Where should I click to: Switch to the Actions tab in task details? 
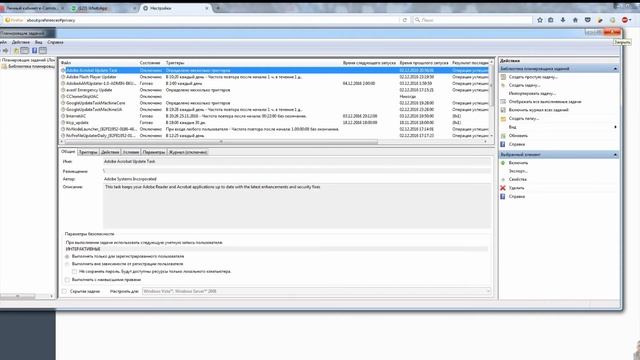coord(110,152)
